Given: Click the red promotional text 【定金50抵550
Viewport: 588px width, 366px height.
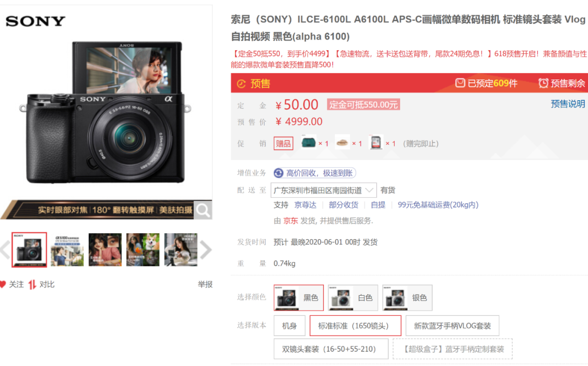Looking at the screenshot, I should (409, 59).
